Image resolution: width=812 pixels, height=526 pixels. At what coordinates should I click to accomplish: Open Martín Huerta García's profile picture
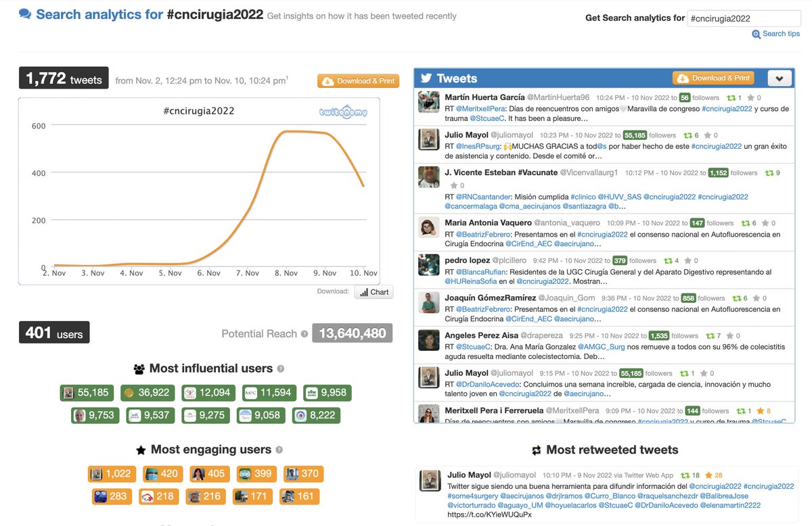click(x=429, y=102)
